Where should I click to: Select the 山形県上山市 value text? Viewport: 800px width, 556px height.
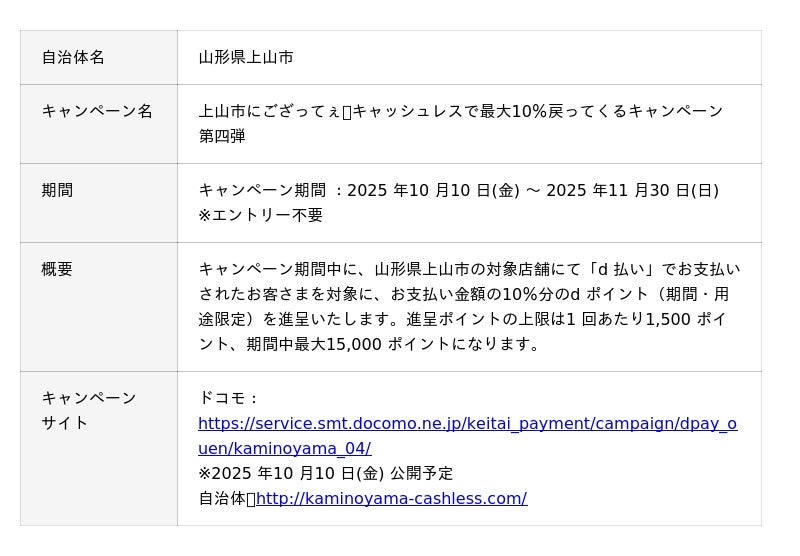click(x=246, y=58)
